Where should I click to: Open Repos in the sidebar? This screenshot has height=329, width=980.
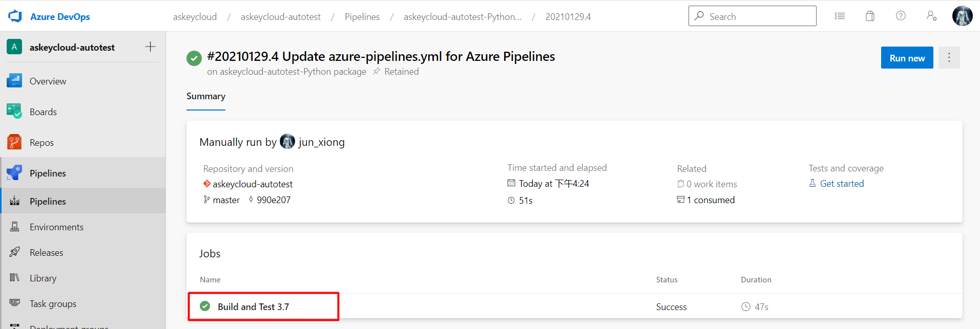tap(41, 143)
